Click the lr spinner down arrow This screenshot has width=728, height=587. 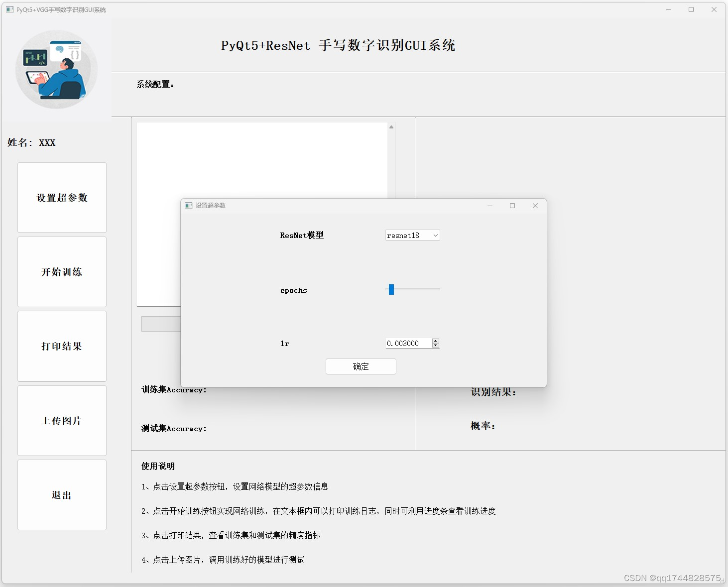click(x=436, y=345)
